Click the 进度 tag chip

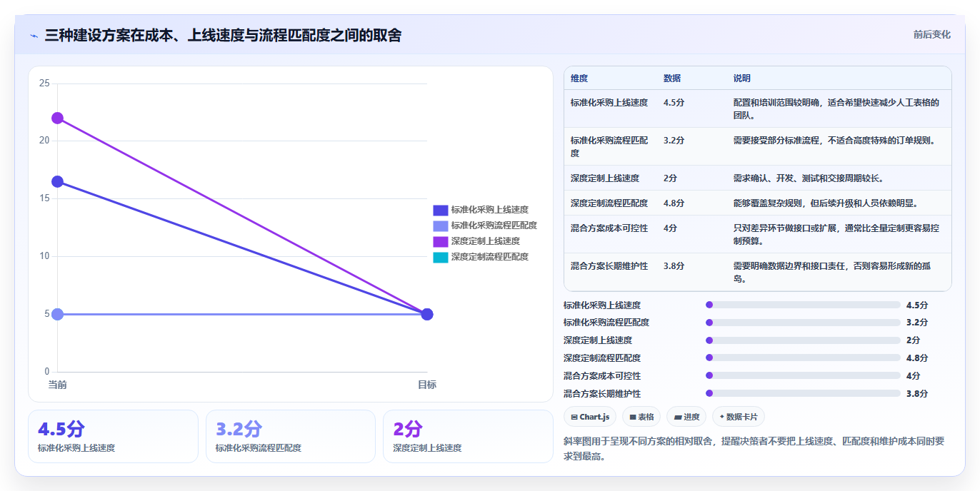tap(686, 417)
